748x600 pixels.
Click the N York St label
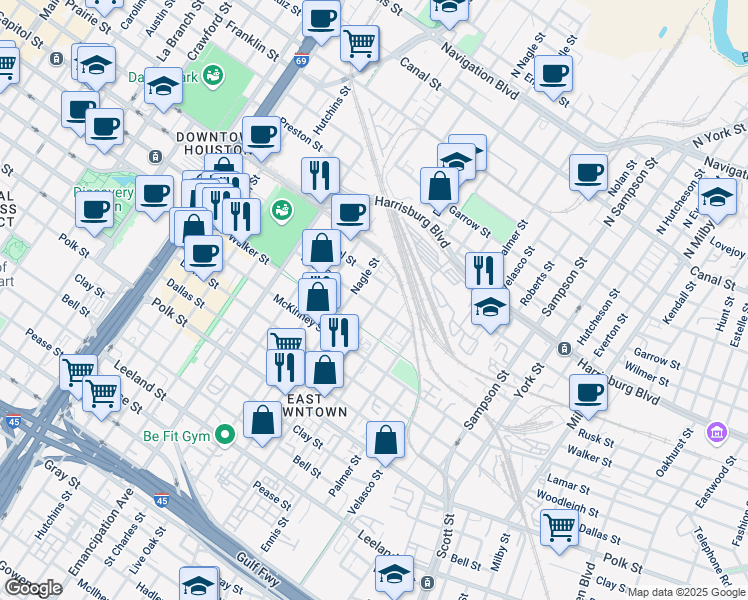coord(718,135)
